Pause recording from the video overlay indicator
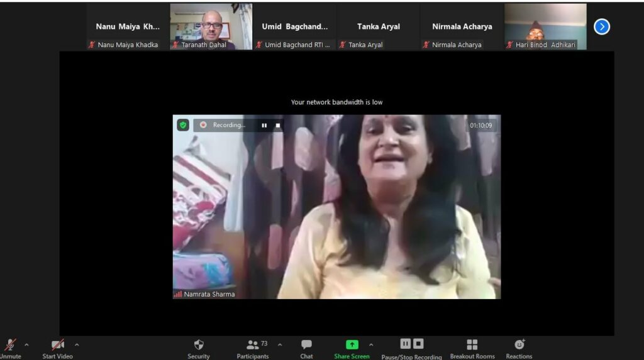This screenshot has height=360, width=644. [x=264, y=126]
